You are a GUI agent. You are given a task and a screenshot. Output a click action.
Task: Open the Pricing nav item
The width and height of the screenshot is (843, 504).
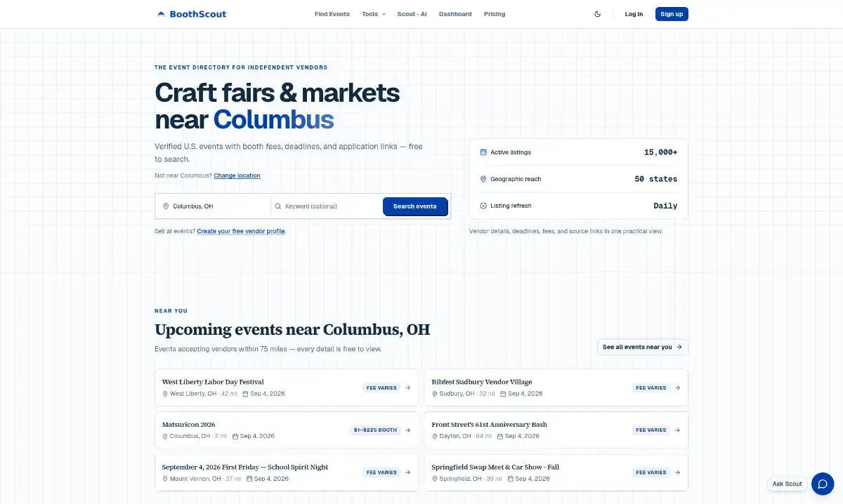coord(495,14)
